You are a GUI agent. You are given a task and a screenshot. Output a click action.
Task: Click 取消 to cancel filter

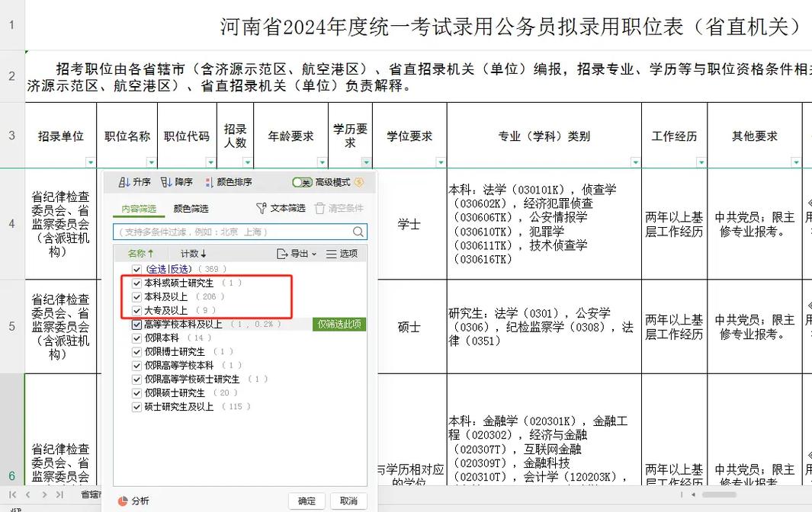tap(348, 501)
